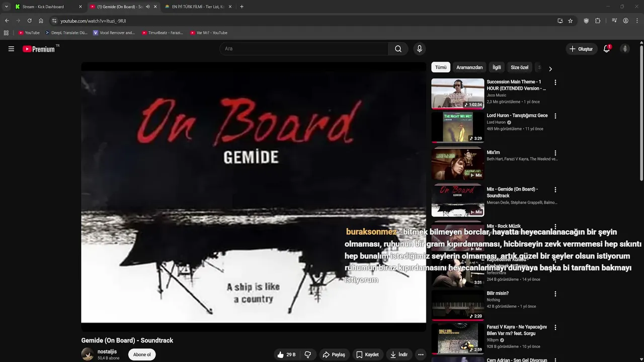Open a new browser tab
This screenshot has width=644, height=362.
[x=242, y=7]
